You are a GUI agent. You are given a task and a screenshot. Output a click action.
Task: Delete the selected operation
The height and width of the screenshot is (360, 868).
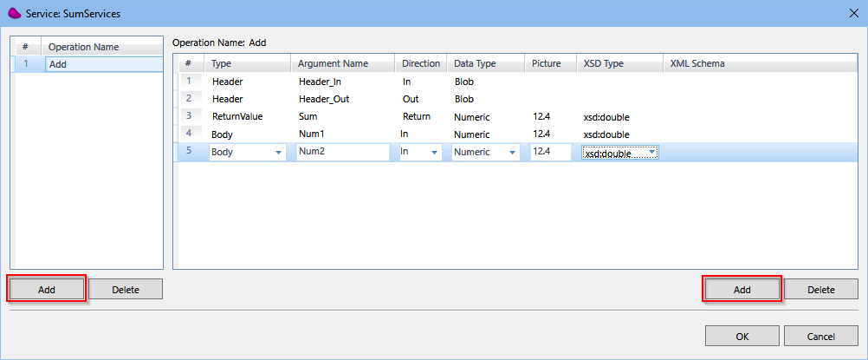[126, 289]
